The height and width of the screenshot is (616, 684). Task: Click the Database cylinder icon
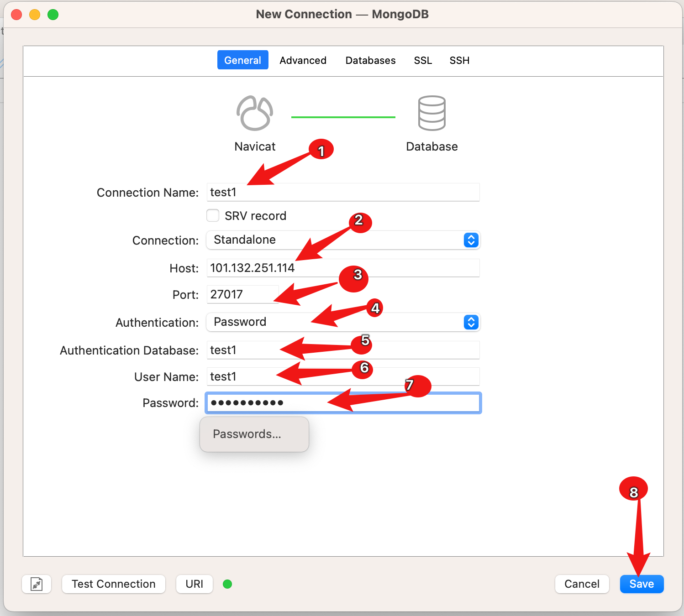coord(431,113)
